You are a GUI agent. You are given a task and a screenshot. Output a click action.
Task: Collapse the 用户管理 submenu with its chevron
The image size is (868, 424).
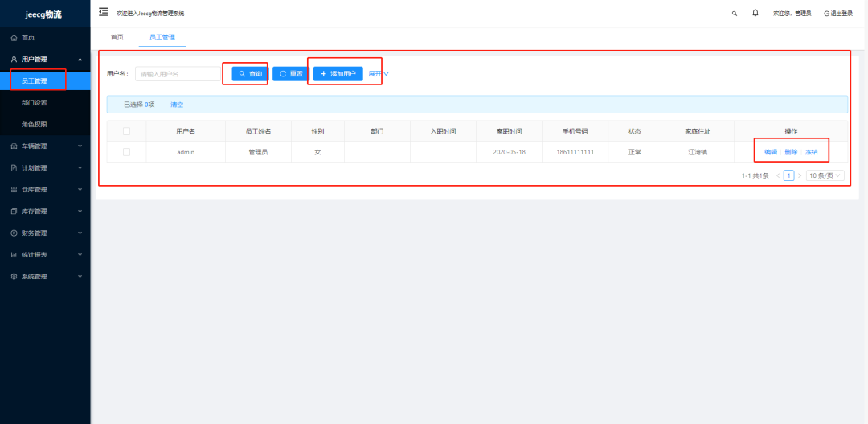(80, 60)
